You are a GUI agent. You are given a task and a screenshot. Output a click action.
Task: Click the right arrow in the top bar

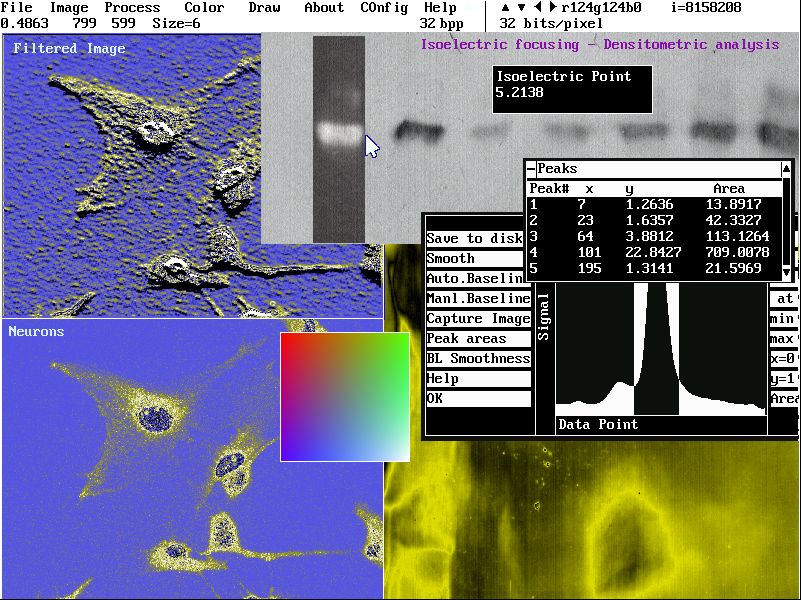(552, 8)
